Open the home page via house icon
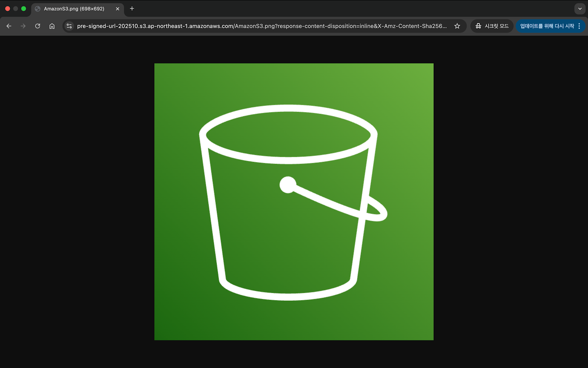 coord(52,26)
